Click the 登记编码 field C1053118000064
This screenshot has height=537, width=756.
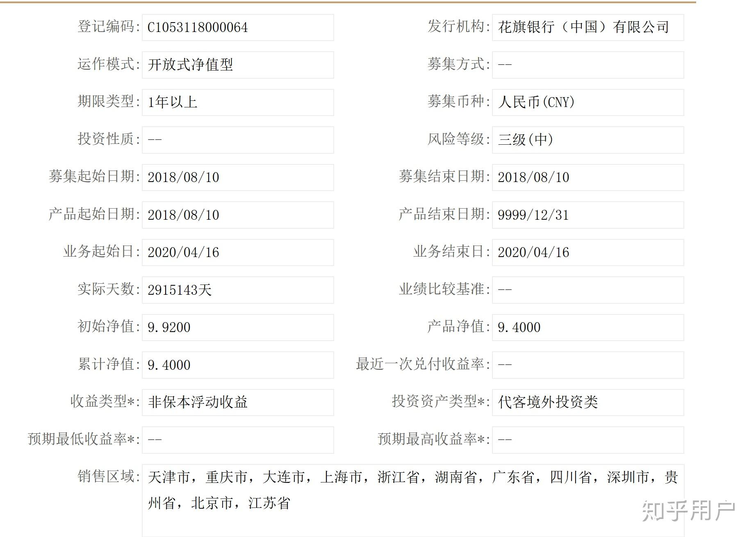(238, 27)
